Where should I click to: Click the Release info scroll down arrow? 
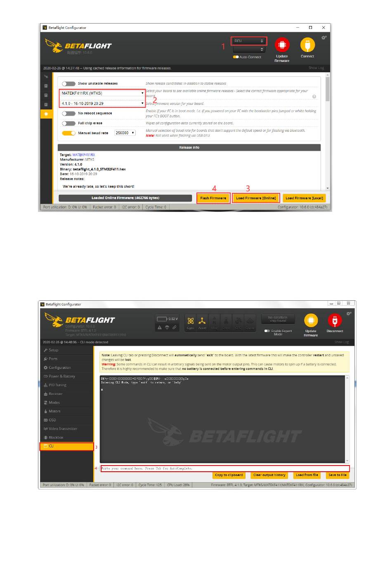328,188
